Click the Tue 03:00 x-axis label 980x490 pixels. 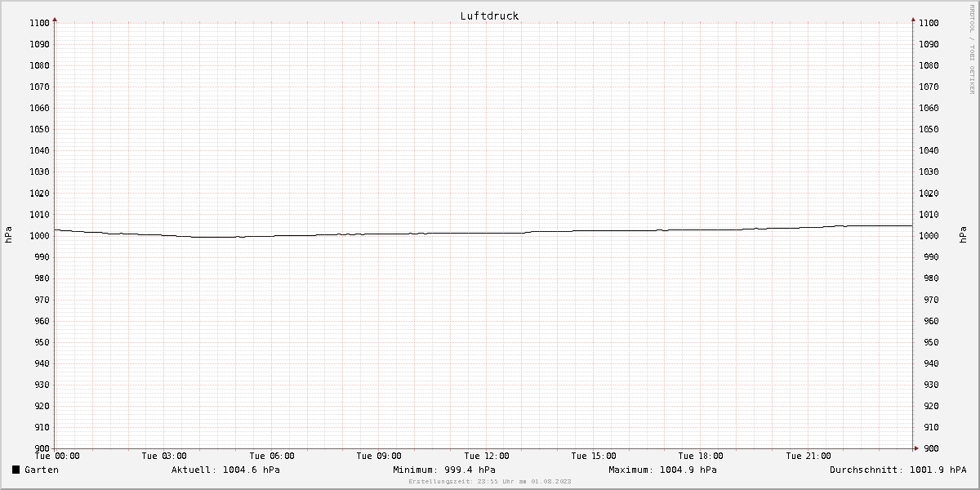click(x=164, y=456)
